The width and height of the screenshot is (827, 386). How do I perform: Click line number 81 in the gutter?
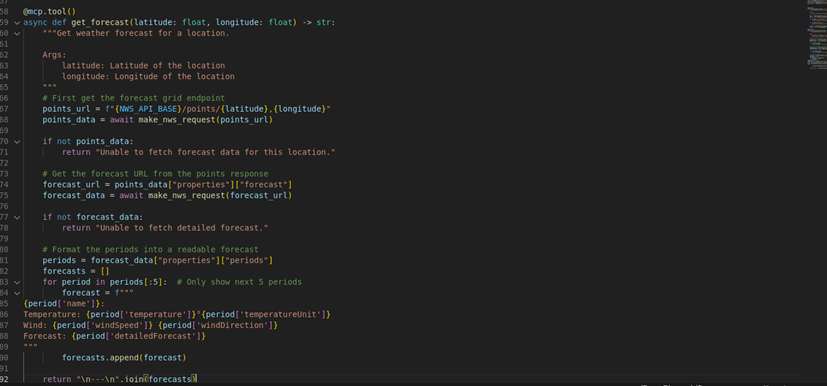[4, 260]
